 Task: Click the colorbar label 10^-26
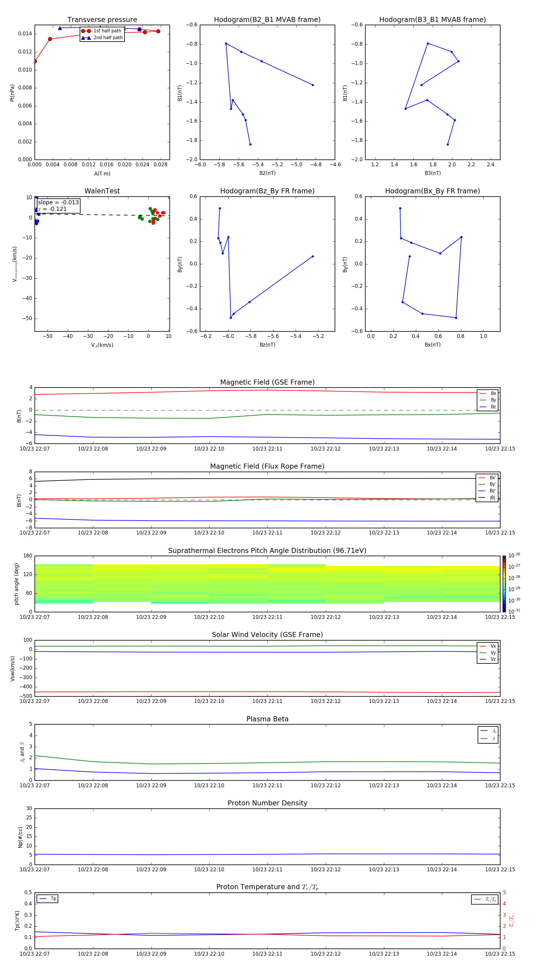[514, 555]
